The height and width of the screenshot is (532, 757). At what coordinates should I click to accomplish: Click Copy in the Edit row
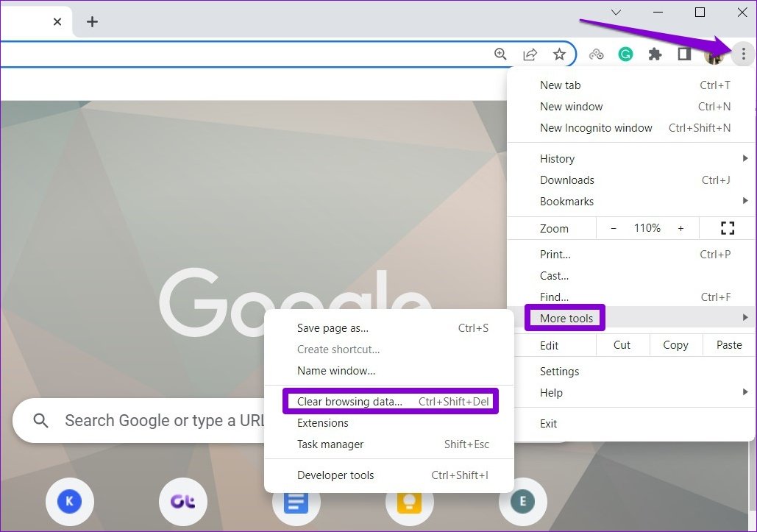point(675,344)
